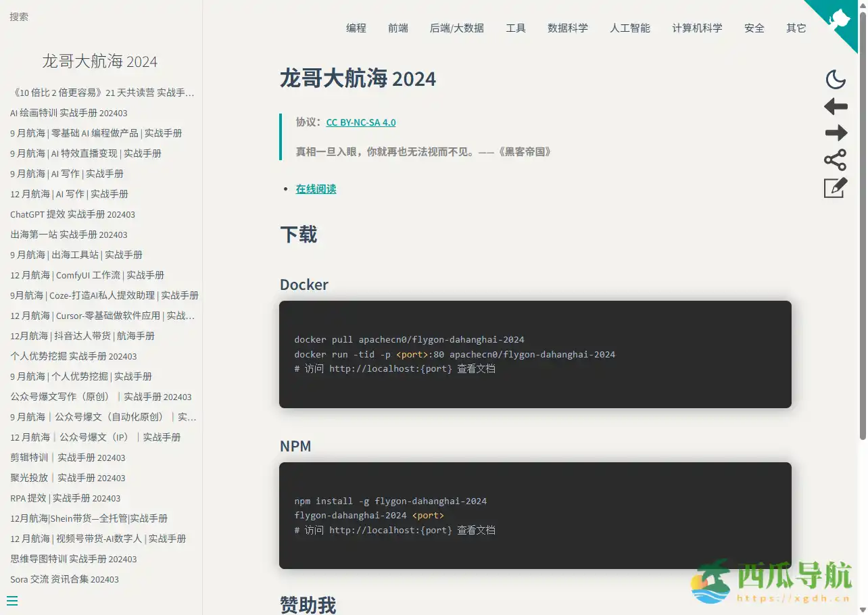Open the 数据科学 navigation menu
Viewport: 868px width, 615px height.
click(568, 28)
